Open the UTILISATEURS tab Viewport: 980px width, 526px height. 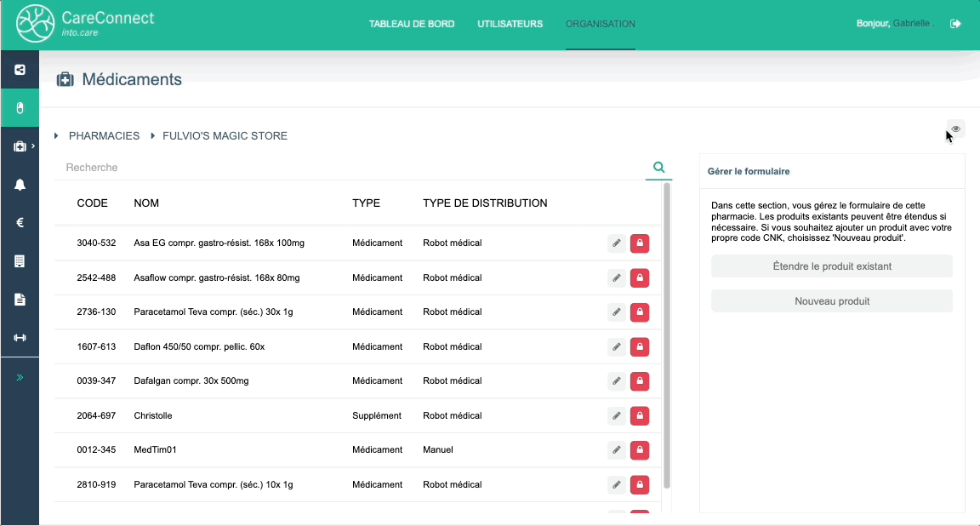click(510, 24)
